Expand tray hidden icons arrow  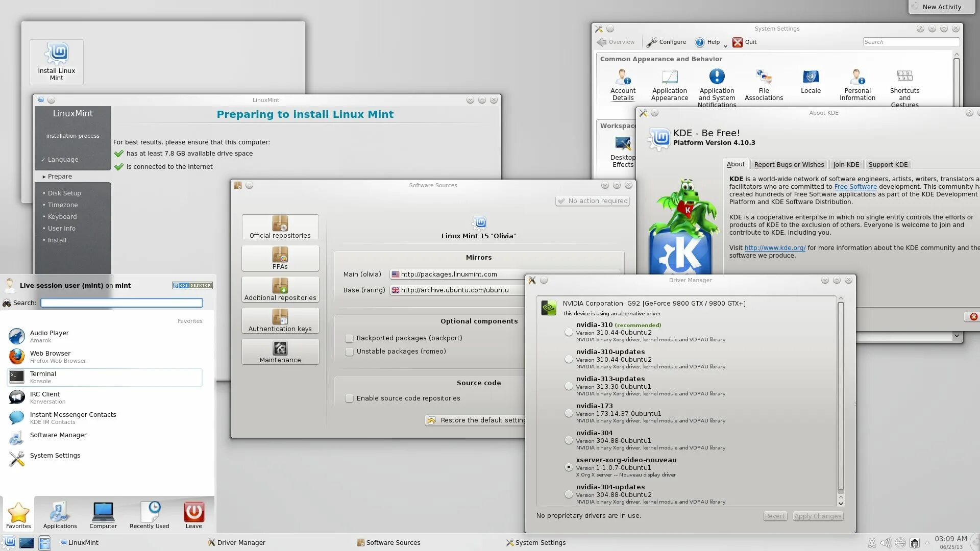tap(927, 543)
